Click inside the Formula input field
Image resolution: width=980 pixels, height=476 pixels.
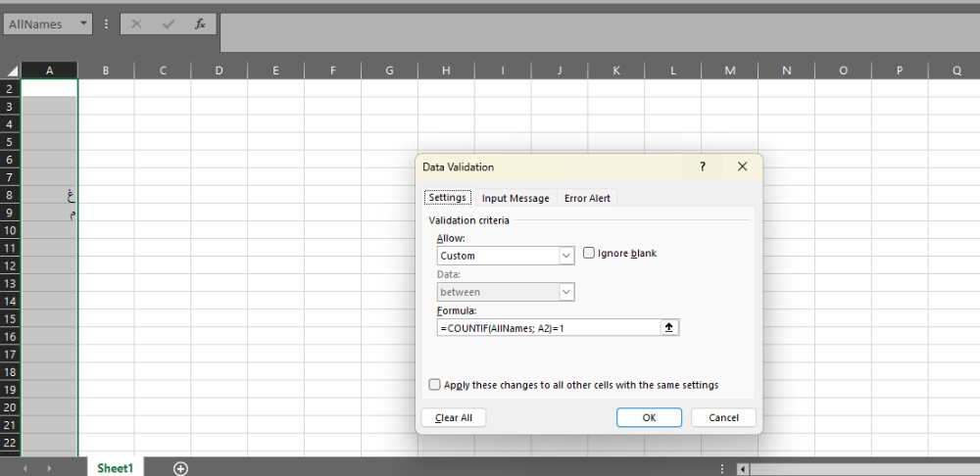[x=549, y=328]
